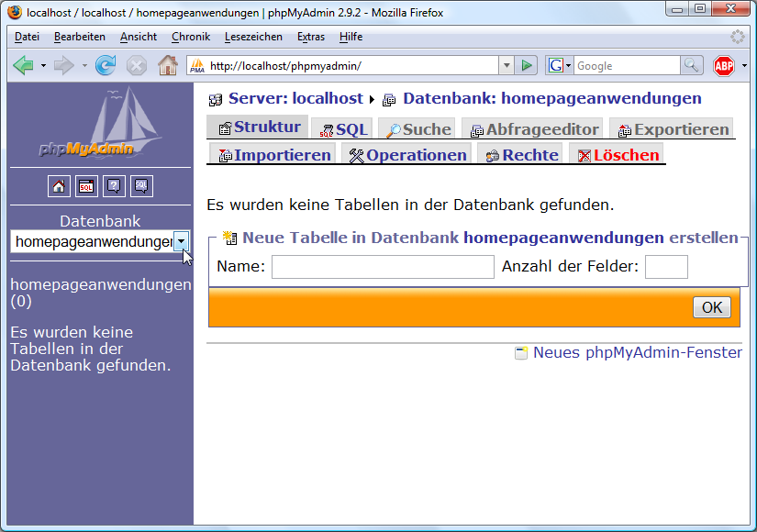Viewport: 757px width, 532px height.
Task: Click the Forward navigation arrow
Action: [x=64, y=65]
